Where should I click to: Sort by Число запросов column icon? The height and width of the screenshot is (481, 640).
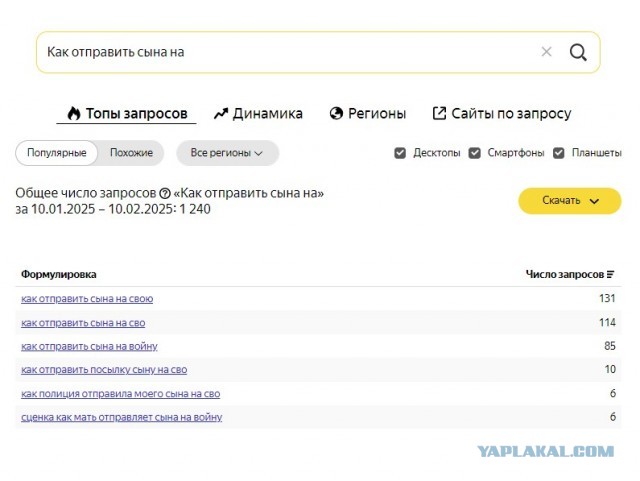coord(610,274)
